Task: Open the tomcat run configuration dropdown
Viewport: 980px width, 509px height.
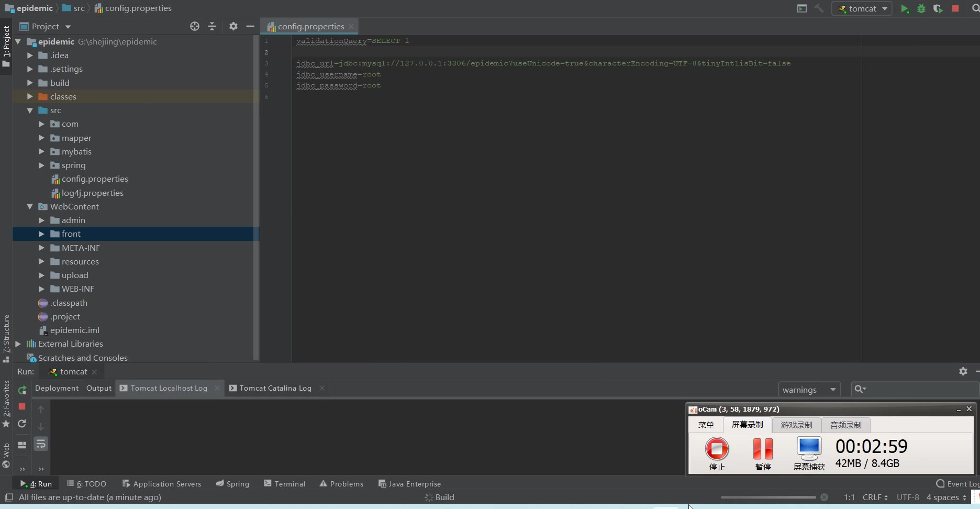Action: pyautogui.click(x=862, y=8)
